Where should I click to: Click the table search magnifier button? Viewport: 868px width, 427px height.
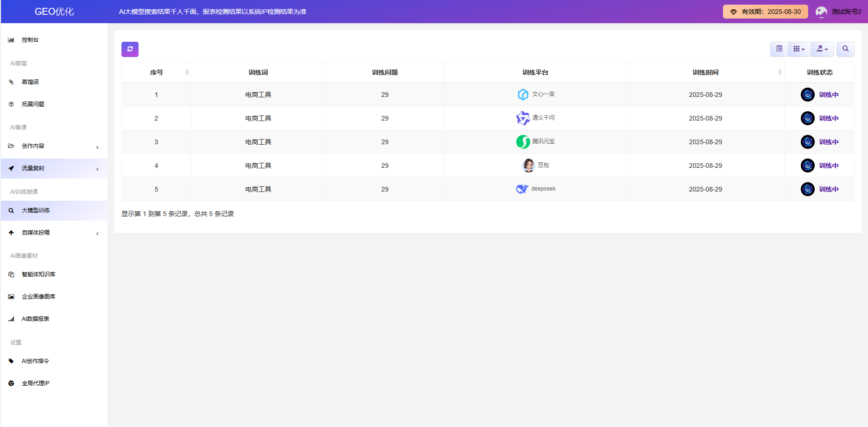[x=845, y=49]
